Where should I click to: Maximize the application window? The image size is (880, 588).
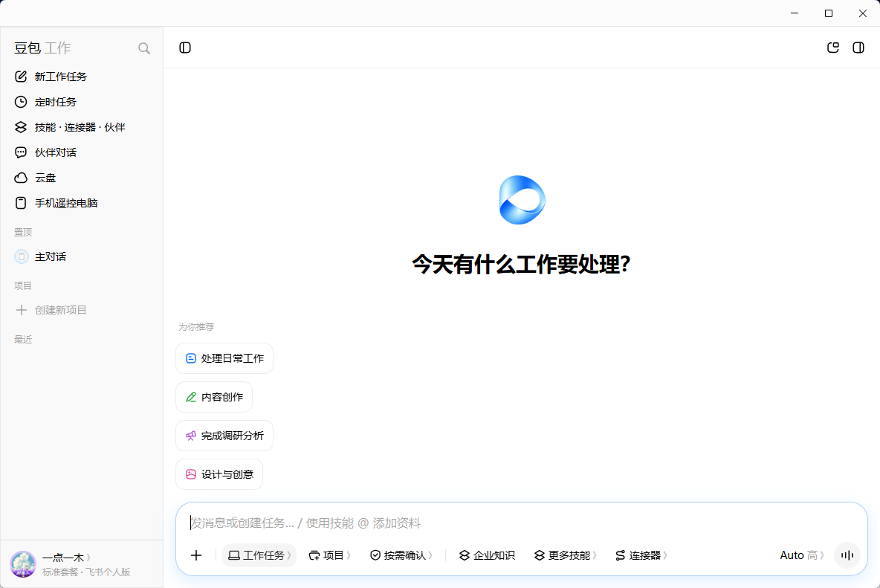829,13
